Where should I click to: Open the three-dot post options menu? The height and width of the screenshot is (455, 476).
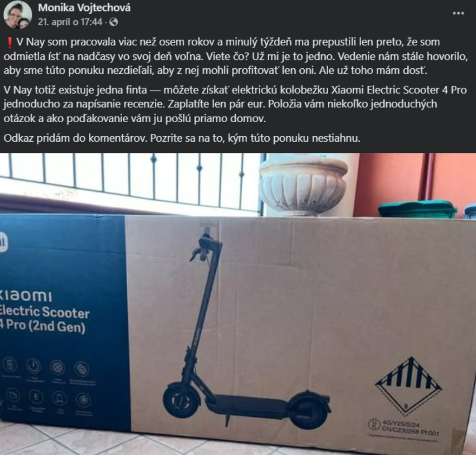(458, 13)
